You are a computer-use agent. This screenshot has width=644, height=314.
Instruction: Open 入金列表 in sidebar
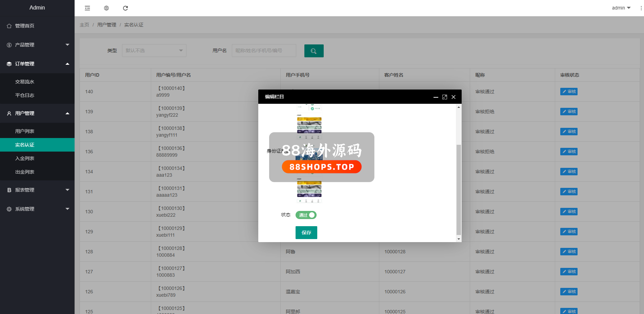tap(25, 158)
